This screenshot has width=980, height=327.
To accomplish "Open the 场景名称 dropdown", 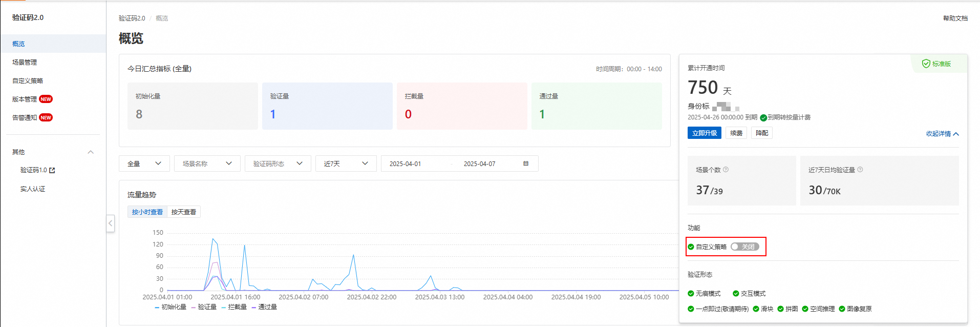I will 207,163.
